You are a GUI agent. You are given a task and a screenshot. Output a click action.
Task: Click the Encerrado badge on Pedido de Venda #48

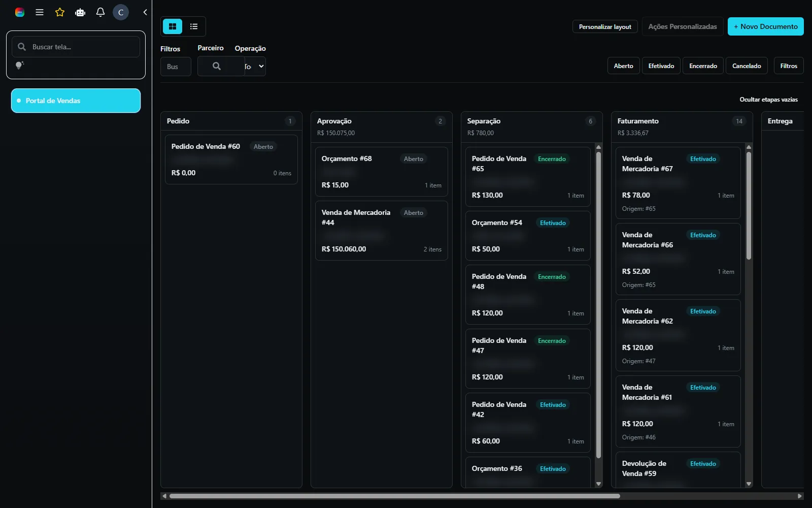pyautogui.click(x=552, y=277)
